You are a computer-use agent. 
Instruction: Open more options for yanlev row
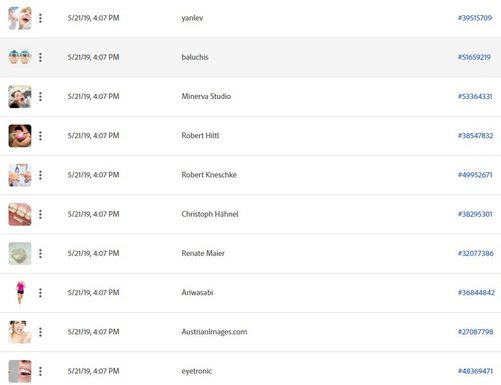point(40,18)
